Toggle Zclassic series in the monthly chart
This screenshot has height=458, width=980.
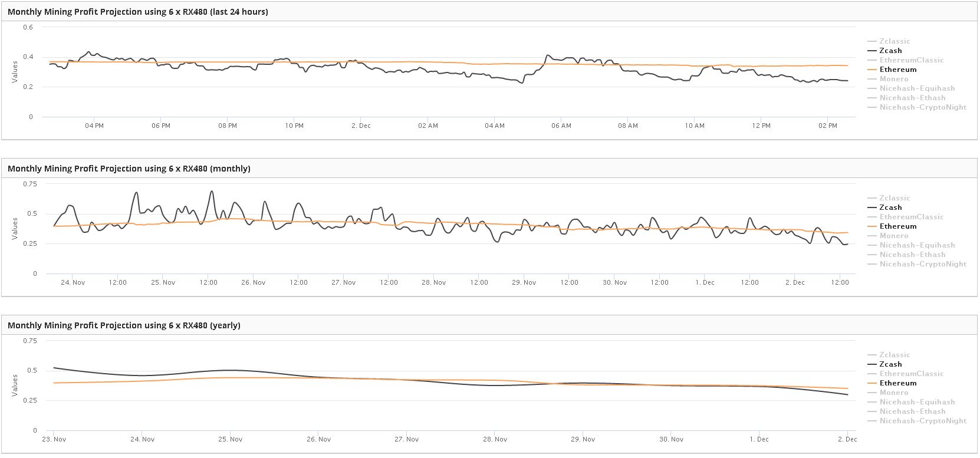(889, 198)
